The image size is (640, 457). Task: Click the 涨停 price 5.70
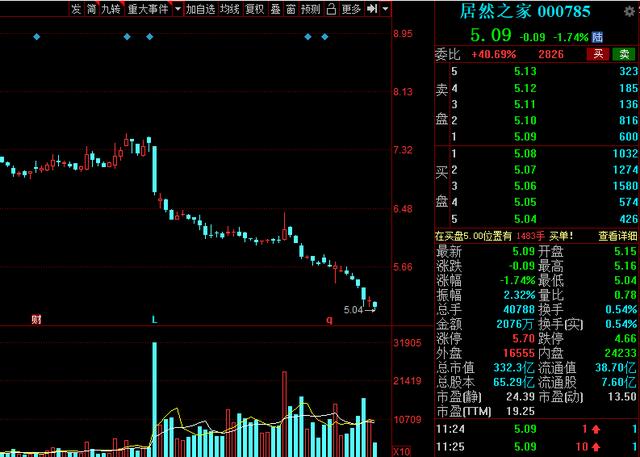[523, 338]
